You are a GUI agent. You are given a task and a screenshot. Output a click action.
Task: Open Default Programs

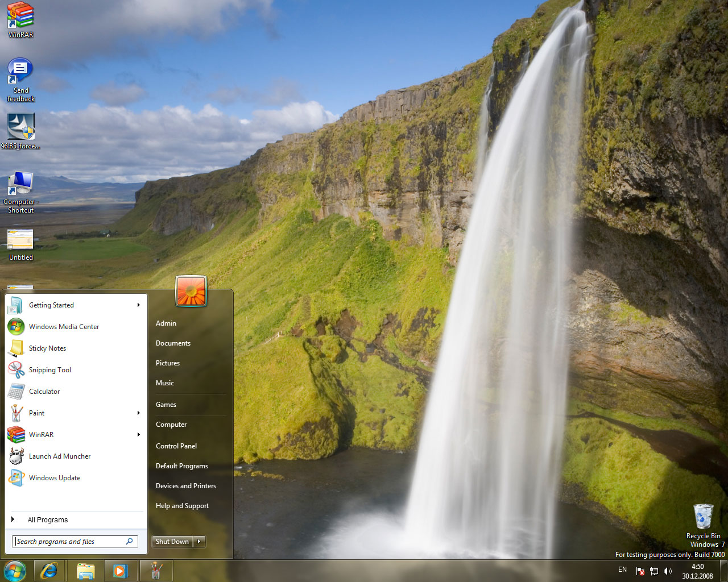[x=182, y=466]
